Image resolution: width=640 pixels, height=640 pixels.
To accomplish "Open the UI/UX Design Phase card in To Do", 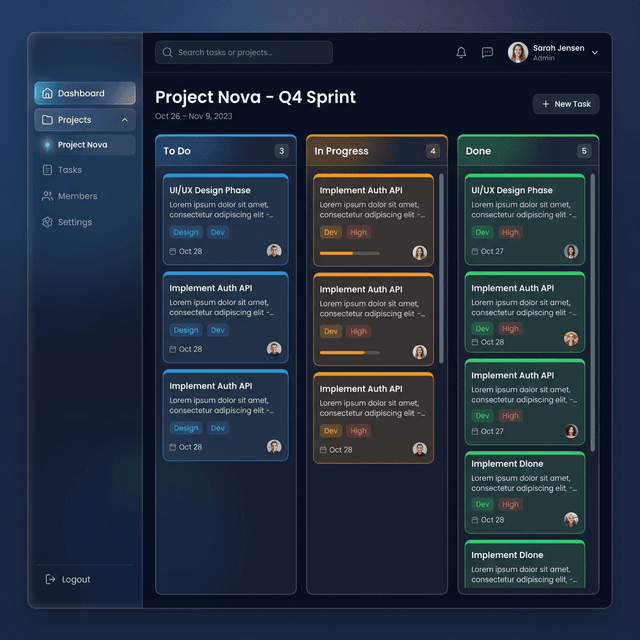I will (x=226, y=219).
